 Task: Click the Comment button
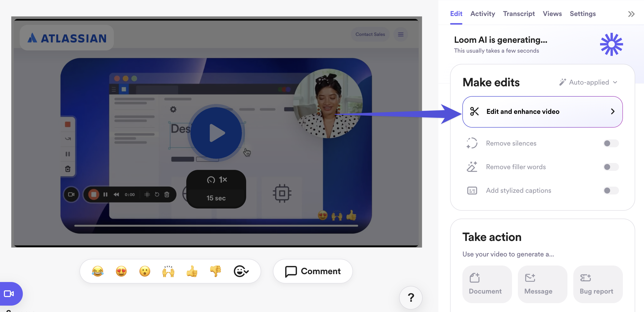tap(313, 271)
